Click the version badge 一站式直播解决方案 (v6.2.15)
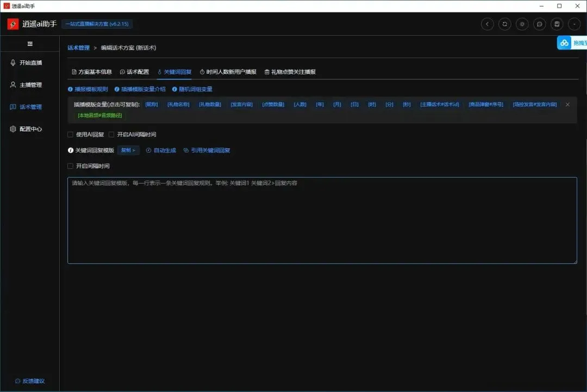The height and width of the screenshot is (392, 587). coord(97,24)
